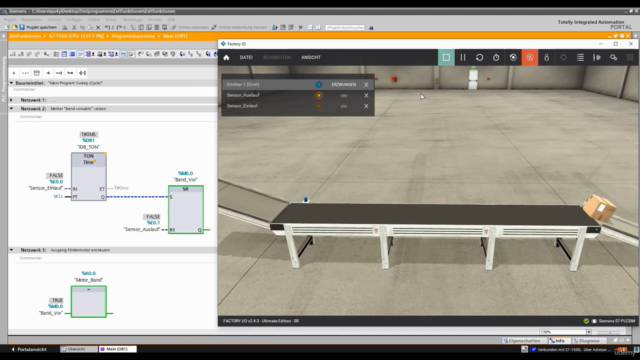This screenshot has height=360, width=640.
Task: Click the undo arrow in TIA toolbar
Action: 107,27
